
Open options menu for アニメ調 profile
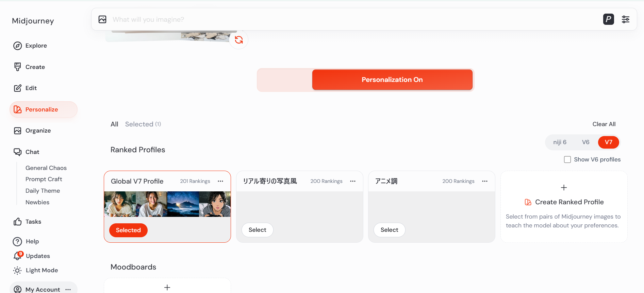tap(485, 181)
